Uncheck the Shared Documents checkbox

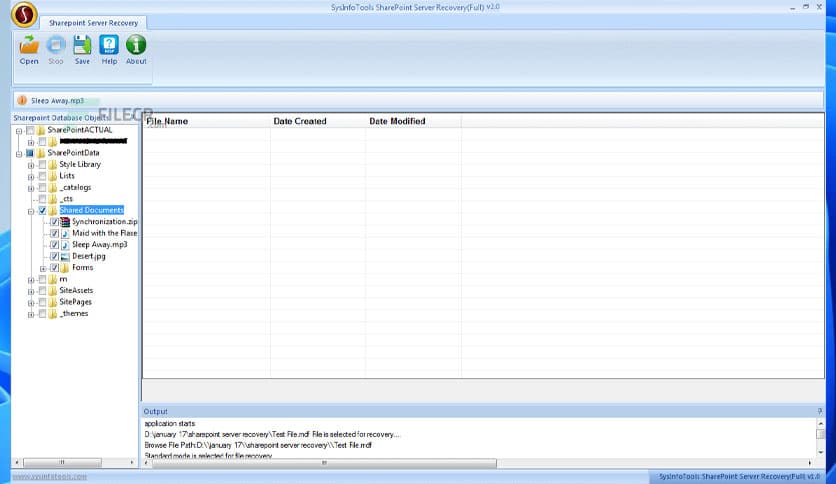pyautogui.click(x=43, y=211)
